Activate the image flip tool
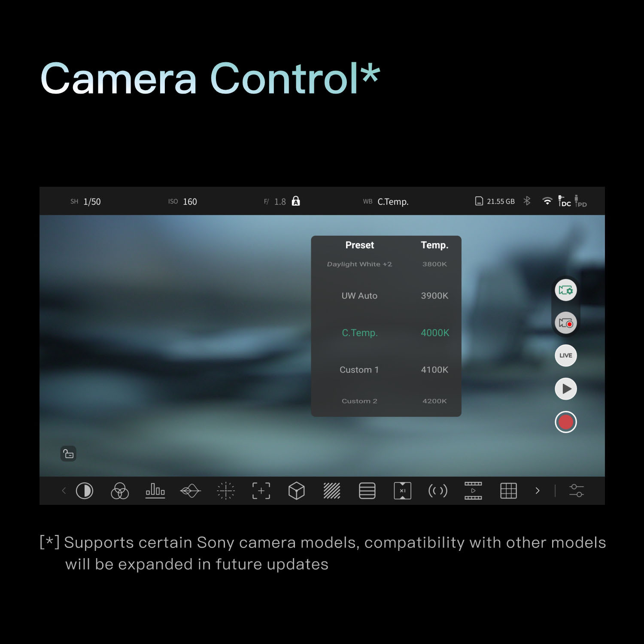 click(x=402, y=490)
